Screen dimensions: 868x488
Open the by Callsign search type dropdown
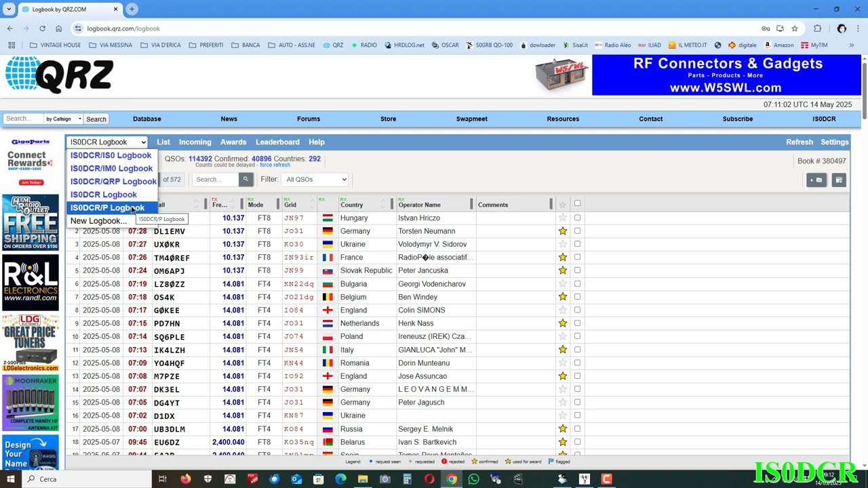tap(63, 119)
